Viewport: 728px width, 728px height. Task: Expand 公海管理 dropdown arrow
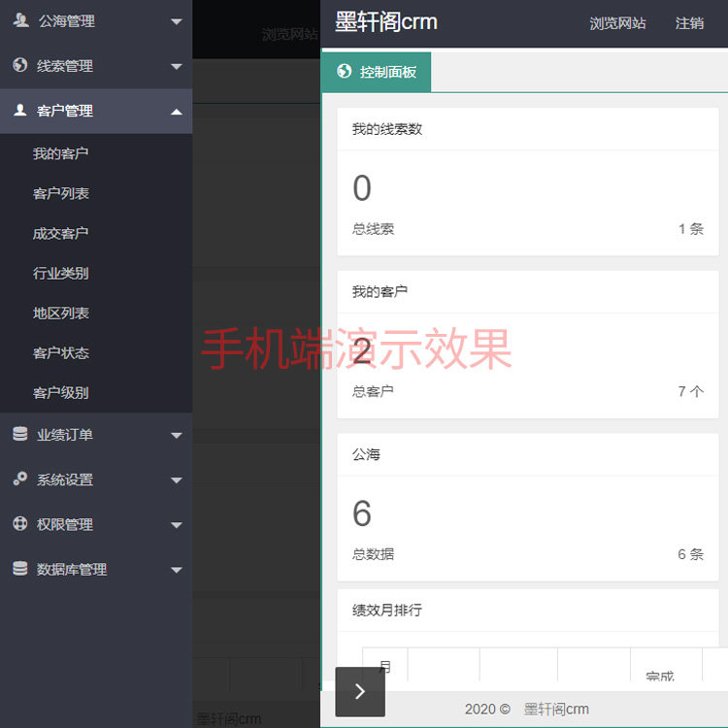click(176, 21)
